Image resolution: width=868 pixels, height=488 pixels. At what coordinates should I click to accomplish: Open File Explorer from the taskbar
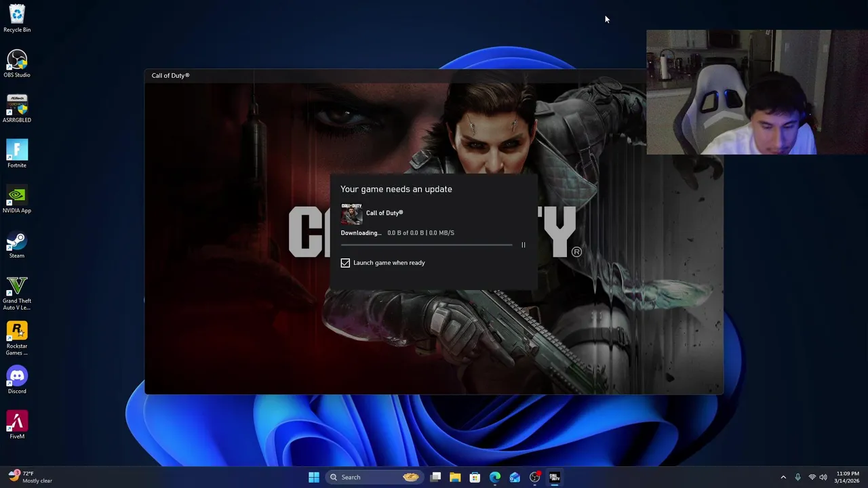(x=455, y=477)
